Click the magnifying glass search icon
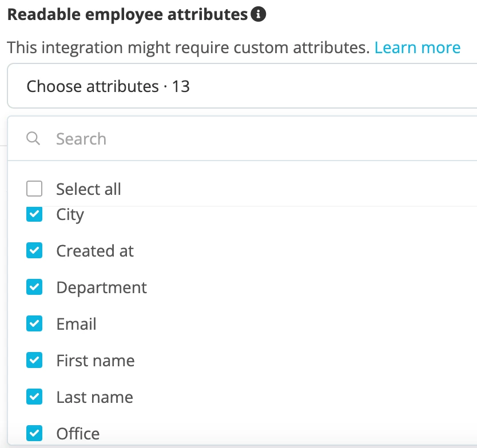The width and height of the screenshot is (477, 448). pyautogui.click(x=33, y=139)
